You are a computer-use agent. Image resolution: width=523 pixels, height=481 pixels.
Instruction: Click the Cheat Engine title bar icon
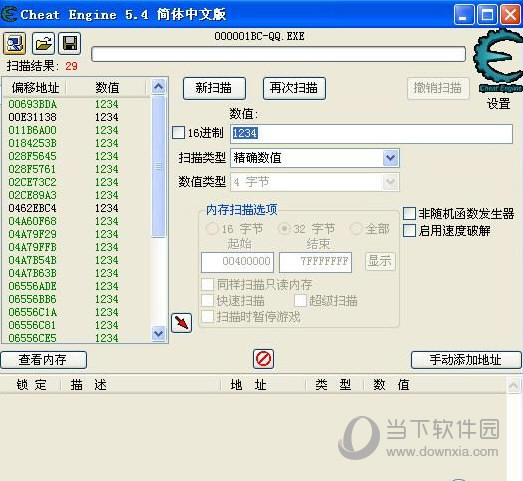point(9,14)
